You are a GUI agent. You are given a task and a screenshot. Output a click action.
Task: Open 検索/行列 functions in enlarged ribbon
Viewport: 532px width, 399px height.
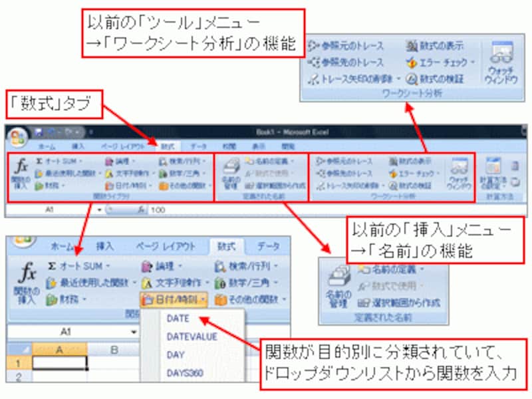pyautogui.click(x=247, y=267)
